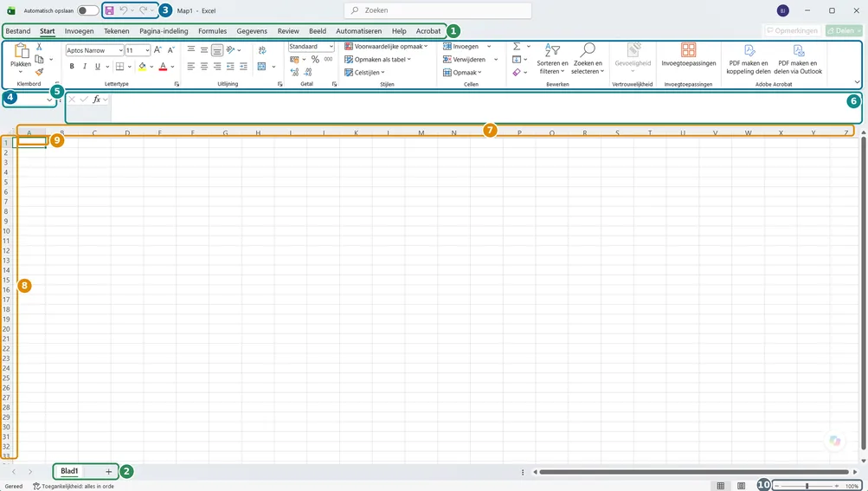The image size is (868, 491).
Task: Click the yellow fill color button
Action: coord(142,67)
